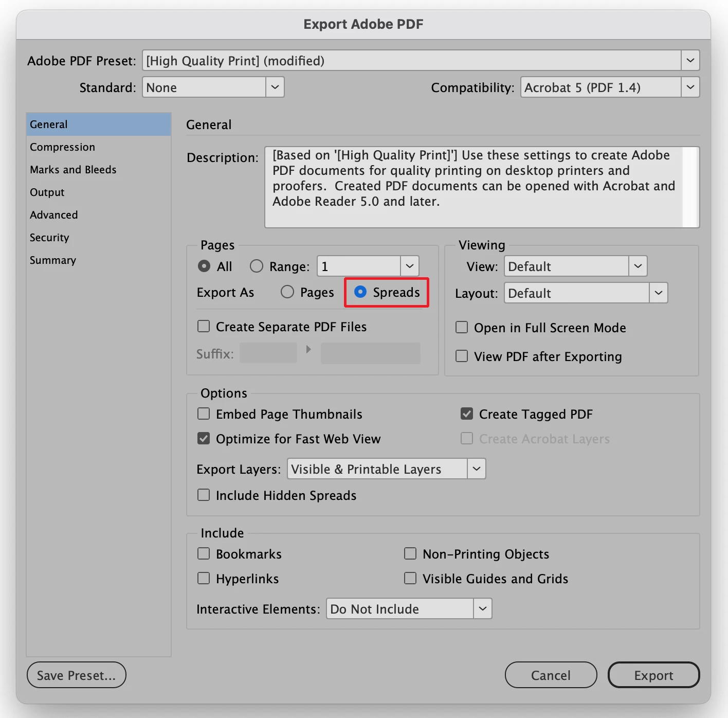The width and height of the screenshot is (728, 718).
Task: Open the Compatibility dropdown showing Acrobat 5
Action: tap(610, 87)
